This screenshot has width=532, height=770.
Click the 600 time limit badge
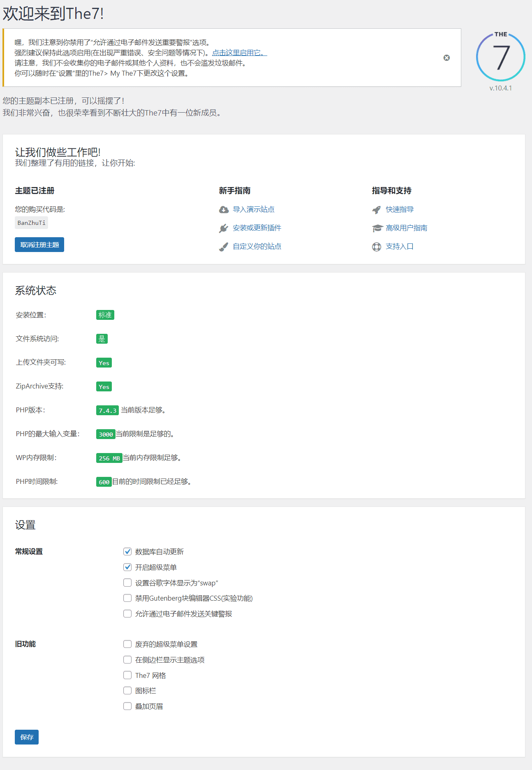click(104, 482)
